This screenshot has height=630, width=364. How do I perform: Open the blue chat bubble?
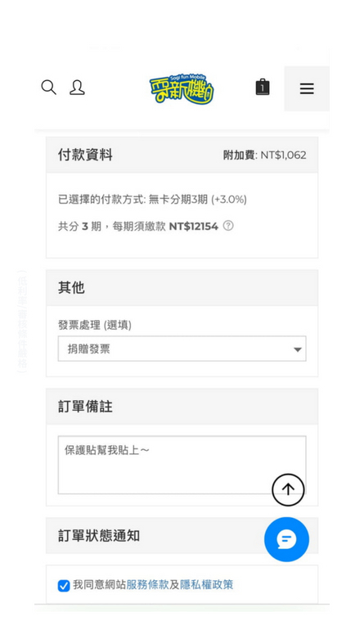[286, 539]
